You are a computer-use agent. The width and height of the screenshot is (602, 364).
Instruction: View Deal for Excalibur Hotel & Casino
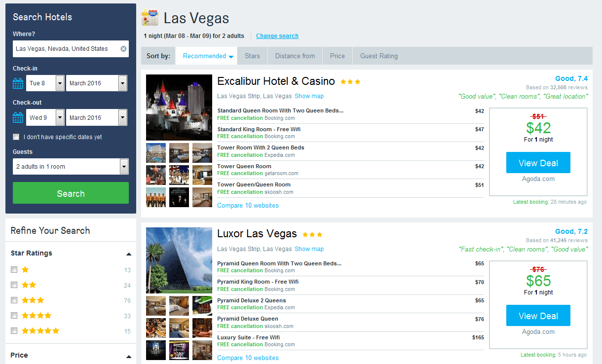click(538, 163)
